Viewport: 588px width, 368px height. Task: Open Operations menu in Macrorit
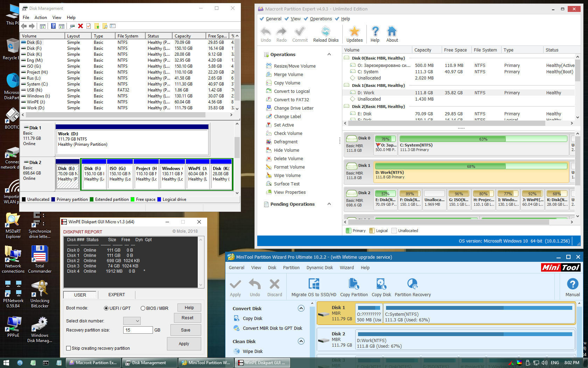(321, 19)
